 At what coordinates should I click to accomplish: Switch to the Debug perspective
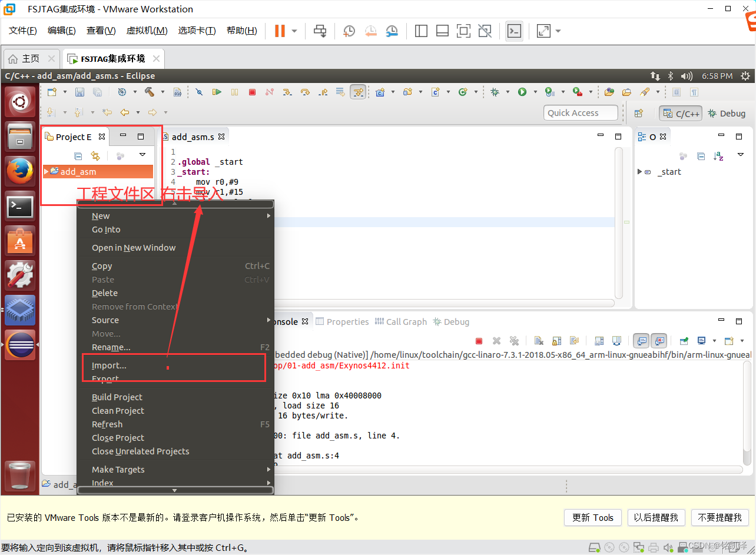tap(727, 113)
